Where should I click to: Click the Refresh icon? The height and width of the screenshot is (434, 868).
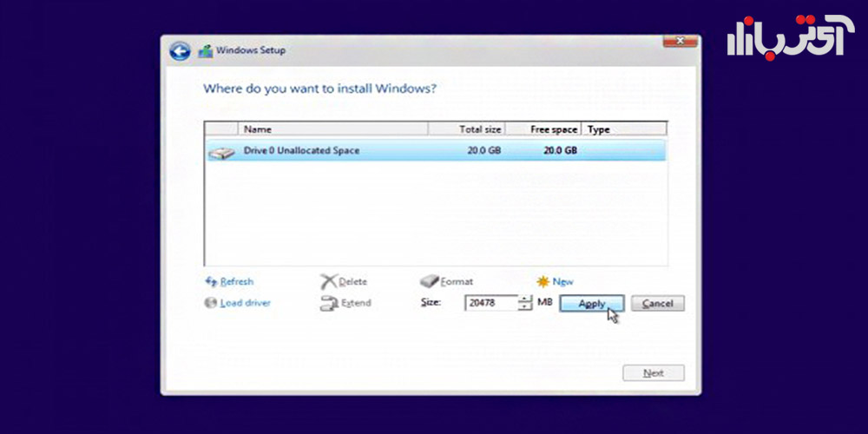point(211,282)
